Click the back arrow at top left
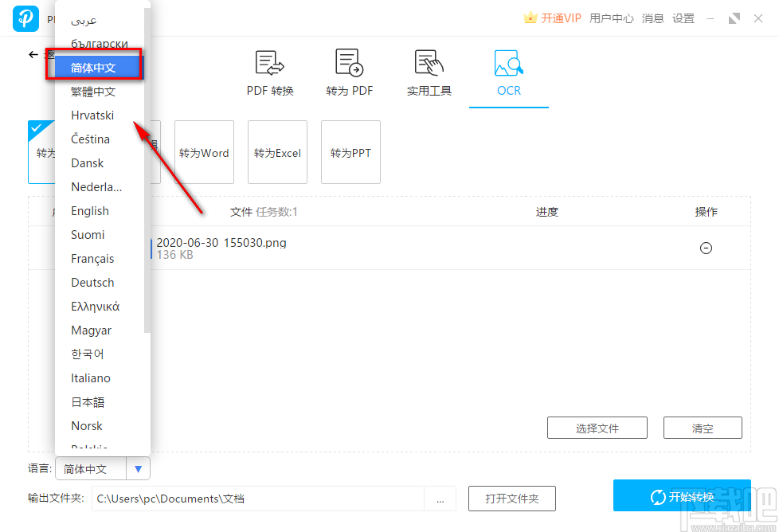The height and width of the screenshot is (532, 779). pos(32,54)
